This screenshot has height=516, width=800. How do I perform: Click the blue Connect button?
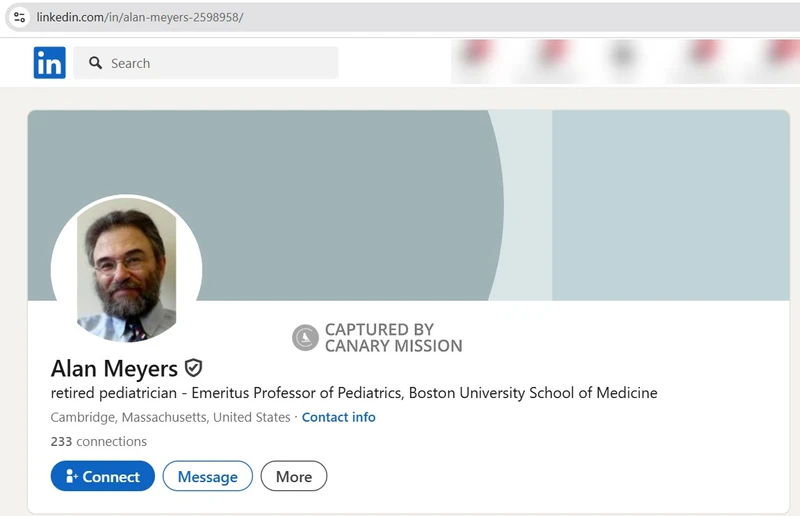click(x=103, y=476)
